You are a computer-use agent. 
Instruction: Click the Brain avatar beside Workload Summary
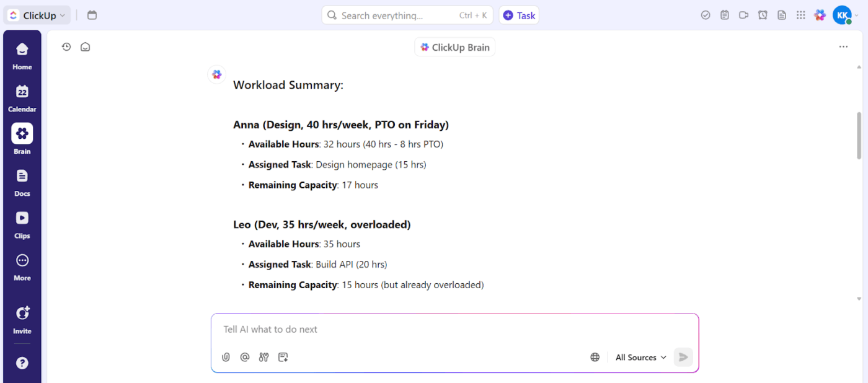pos(216,74)
